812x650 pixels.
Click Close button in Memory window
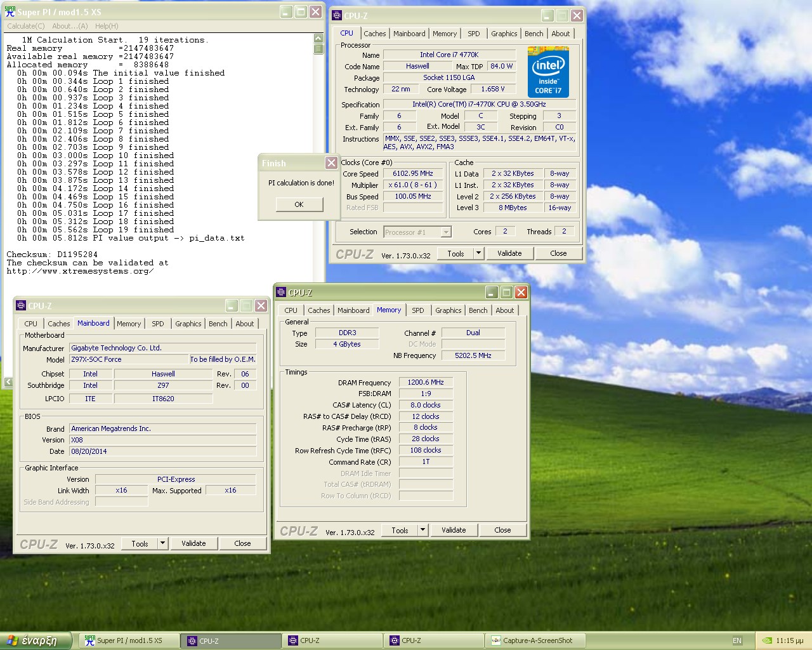point(502,530)
